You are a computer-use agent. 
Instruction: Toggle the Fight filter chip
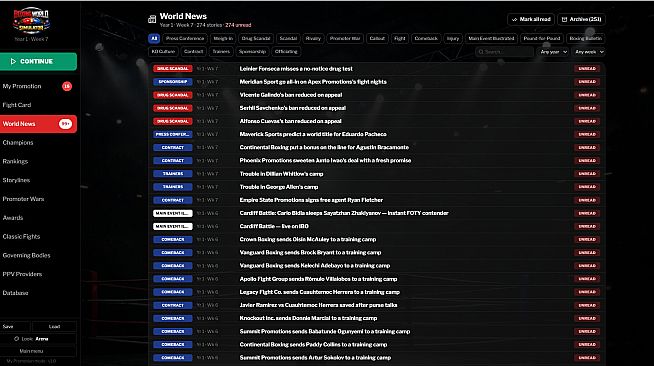click(x=400, y=38)
